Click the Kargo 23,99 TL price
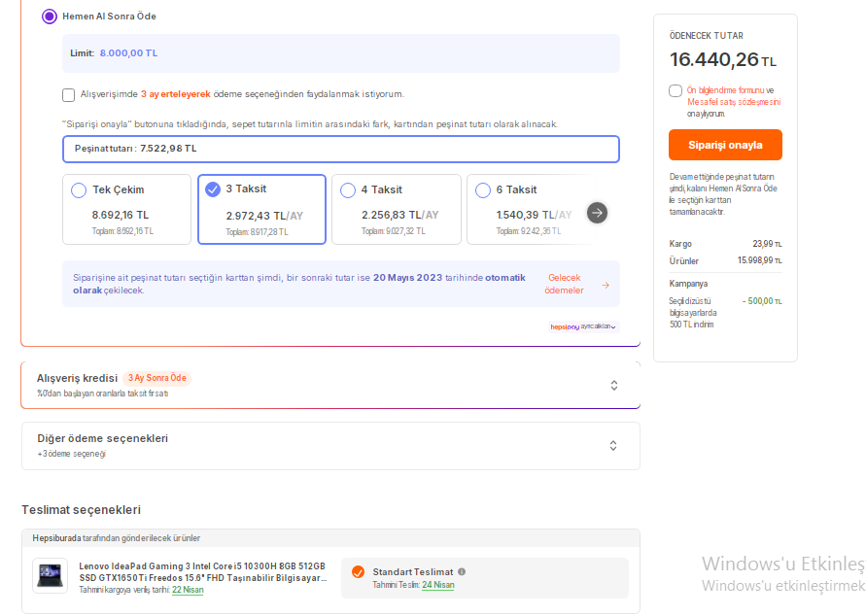 [x=767, y=244]
